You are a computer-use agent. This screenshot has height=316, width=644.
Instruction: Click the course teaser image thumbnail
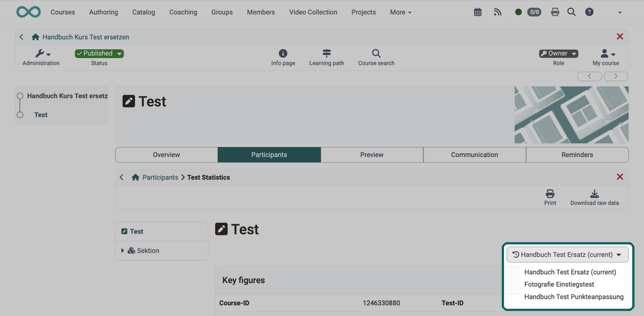[571, 115]
